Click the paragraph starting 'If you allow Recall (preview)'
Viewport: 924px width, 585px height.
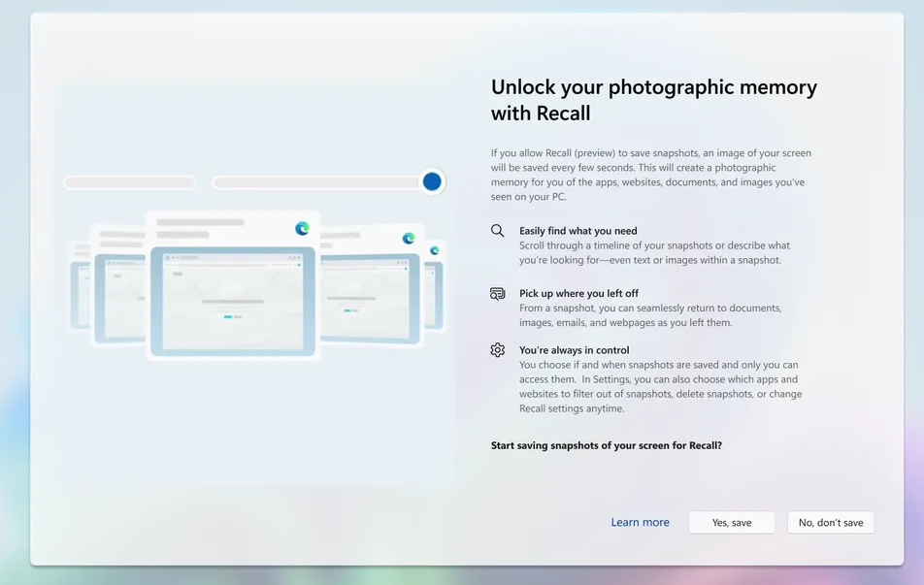point(651,175)
